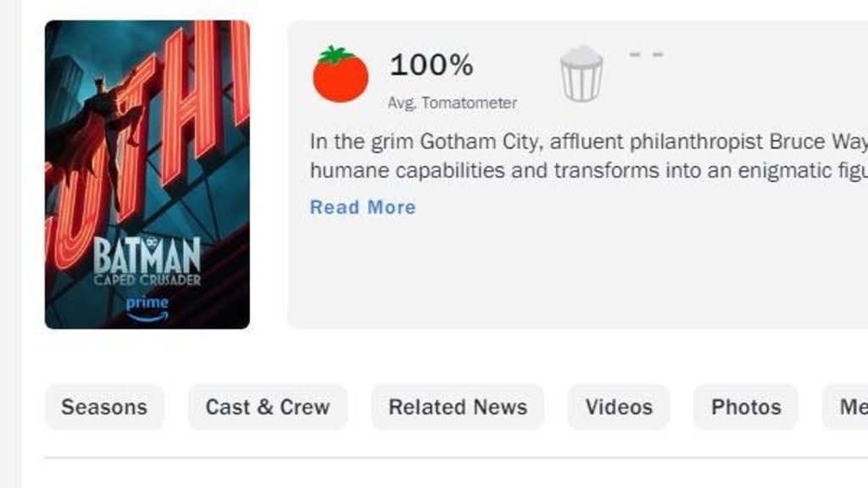Viewport: 868px width, 488px height.
Task: Click the Batman Caped Crusader title logo
Action: tap(147, 263)
